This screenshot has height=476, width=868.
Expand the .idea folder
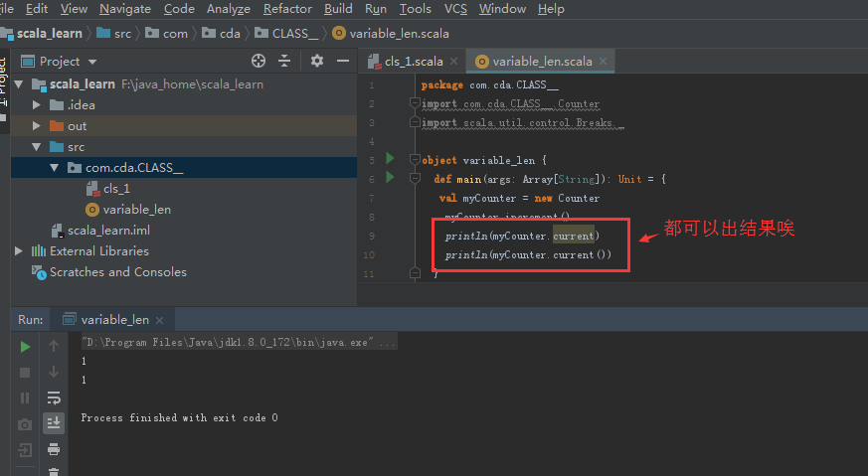[37, 105]
